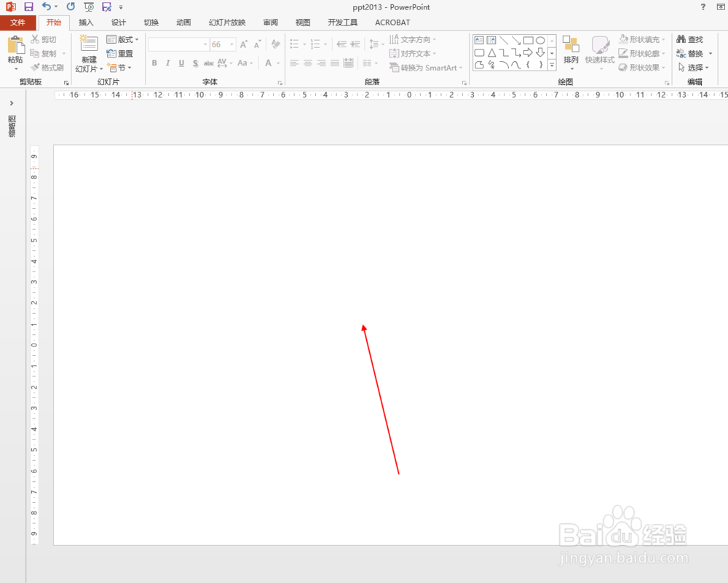Open Arrange (排列) menu
Image resolution: width=728 pixels, height=583 pixels.
point(571,53)
